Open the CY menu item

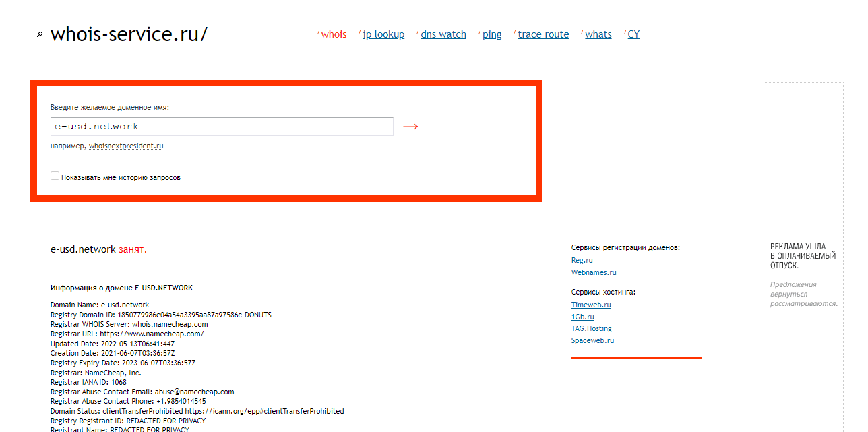pos(633,34)
